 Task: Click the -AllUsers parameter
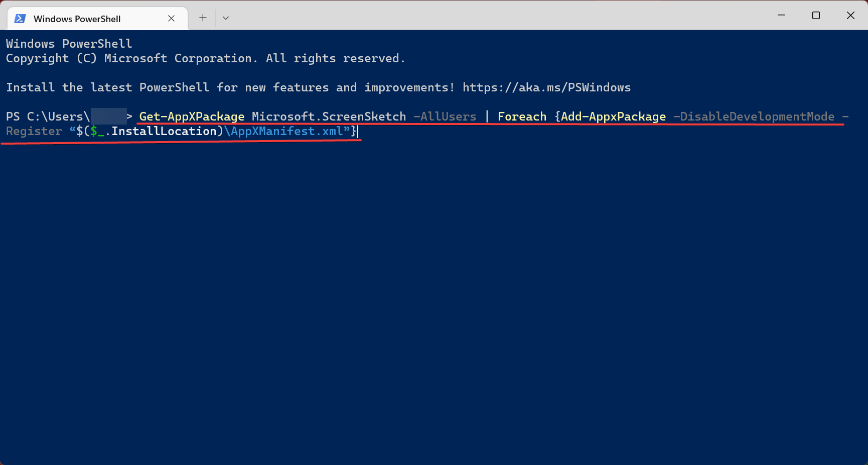tap(445, 117)
